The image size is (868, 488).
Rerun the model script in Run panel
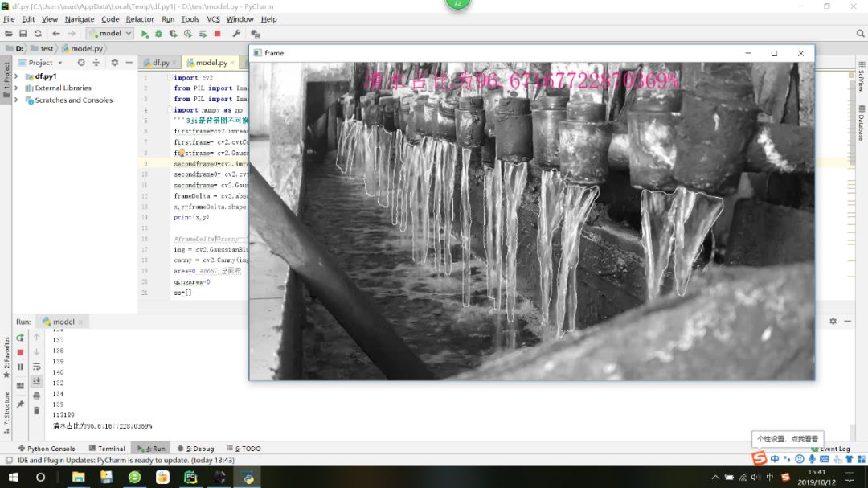(20, 338)
